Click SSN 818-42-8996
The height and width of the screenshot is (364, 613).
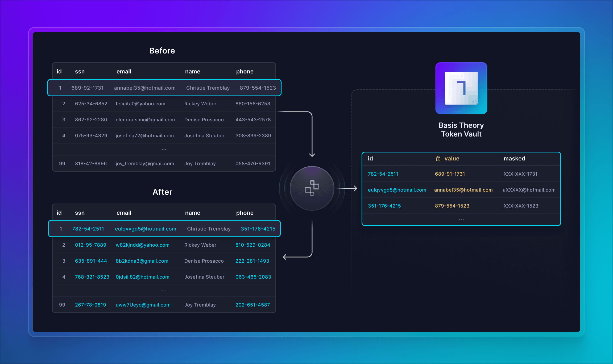point(91,164)
